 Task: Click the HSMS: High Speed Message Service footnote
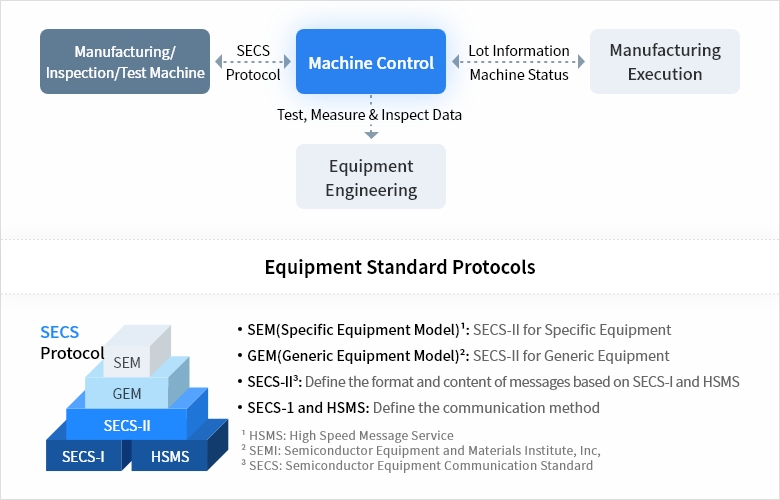(x=352, y=435)
